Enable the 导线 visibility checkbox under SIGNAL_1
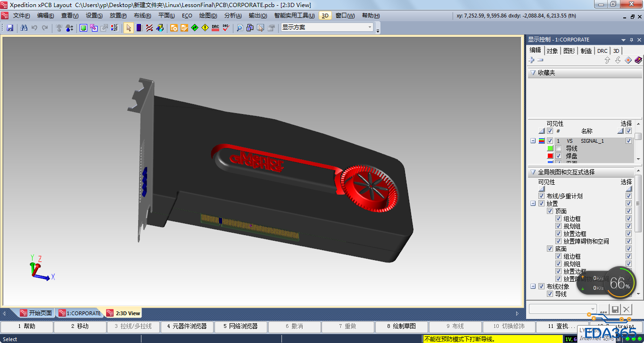The image size is (644, 343). [x=558, y=148]
